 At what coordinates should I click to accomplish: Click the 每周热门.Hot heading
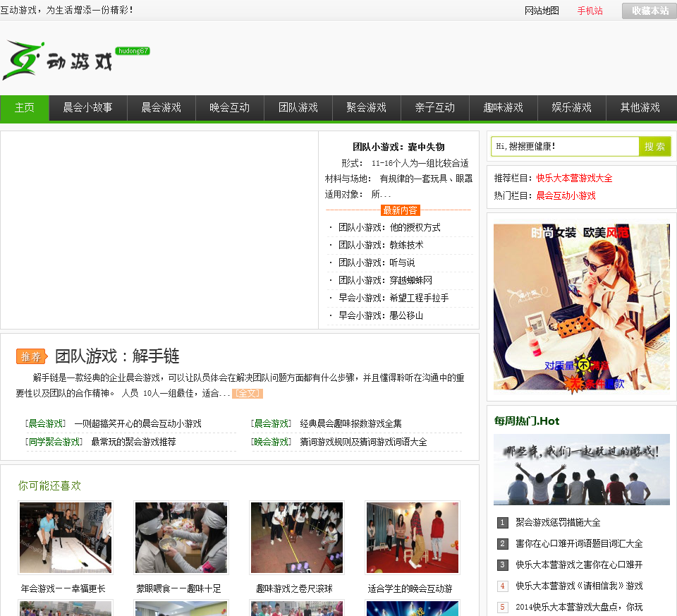click(x=527, y=421)
